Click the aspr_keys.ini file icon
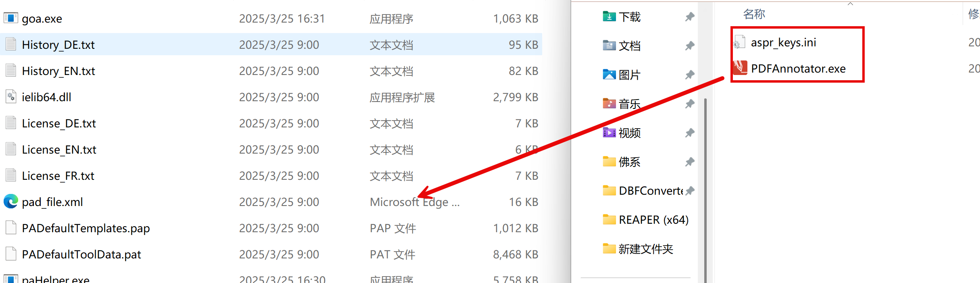Screen dimensions: 980x283 [739, 42]
